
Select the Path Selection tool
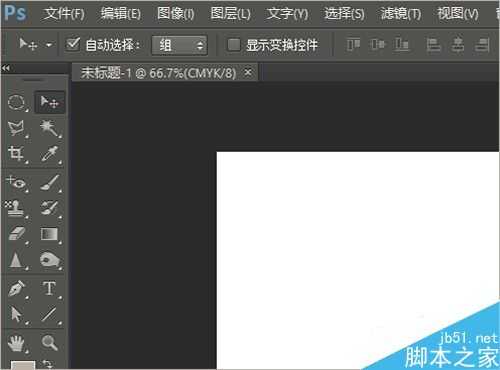click(x=16, y=314)
